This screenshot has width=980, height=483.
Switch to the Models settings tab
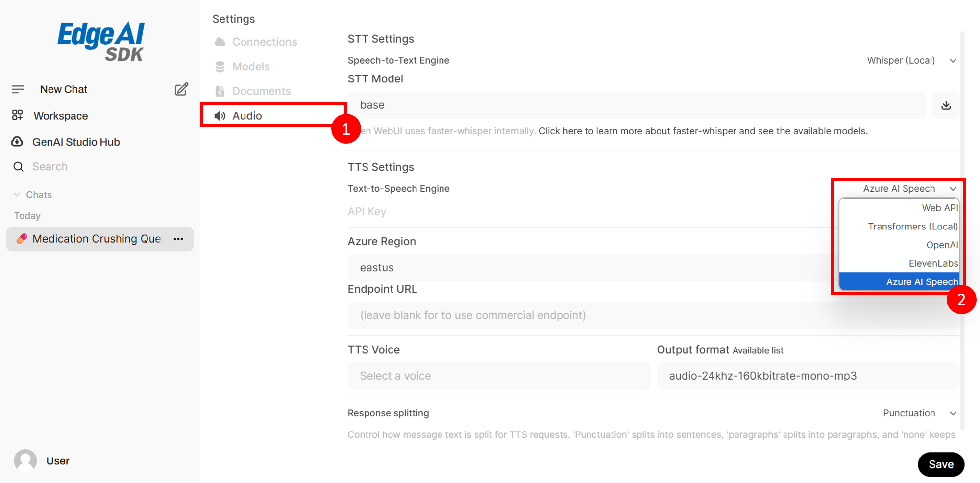click(x=250, y=66)
